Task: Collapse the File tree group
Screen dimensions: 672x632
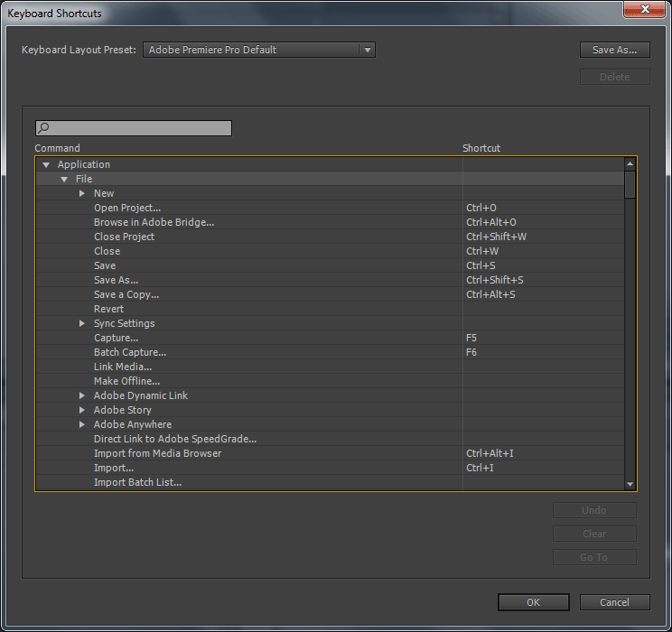Action: point(64,179)
